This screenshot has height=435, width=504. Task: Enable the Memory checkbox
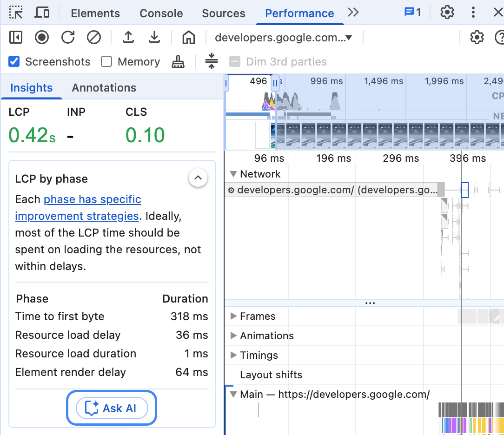pyautogui.click(x=106, y=61)
